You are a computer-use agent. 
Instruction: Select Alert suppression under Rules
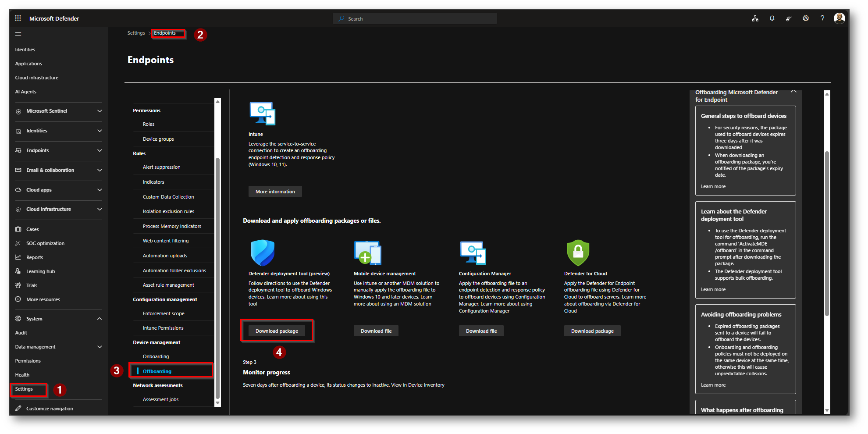(161, 167)
